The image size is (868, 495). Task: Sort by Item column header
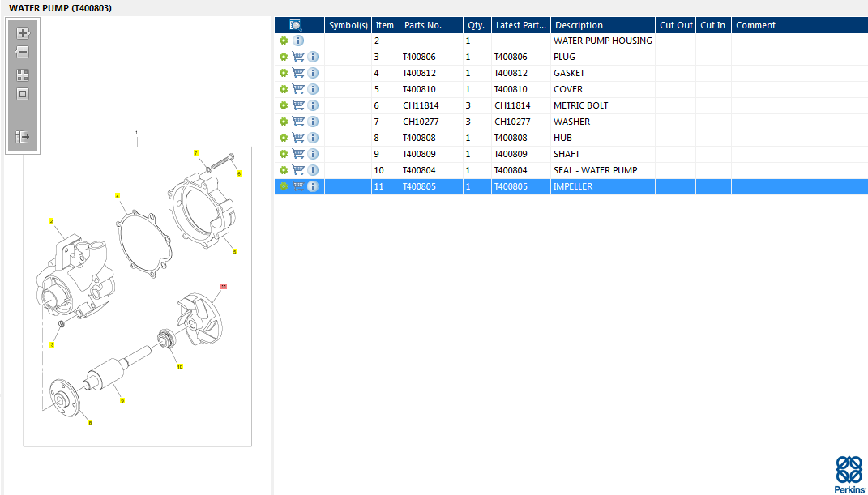pos(385,25)
